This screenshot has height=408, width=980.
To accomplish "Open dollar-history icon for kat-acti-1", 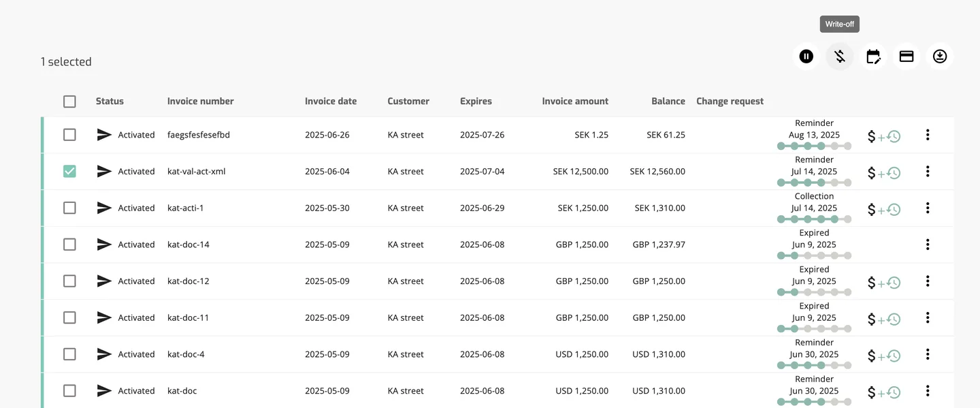I will coord(884,210).
